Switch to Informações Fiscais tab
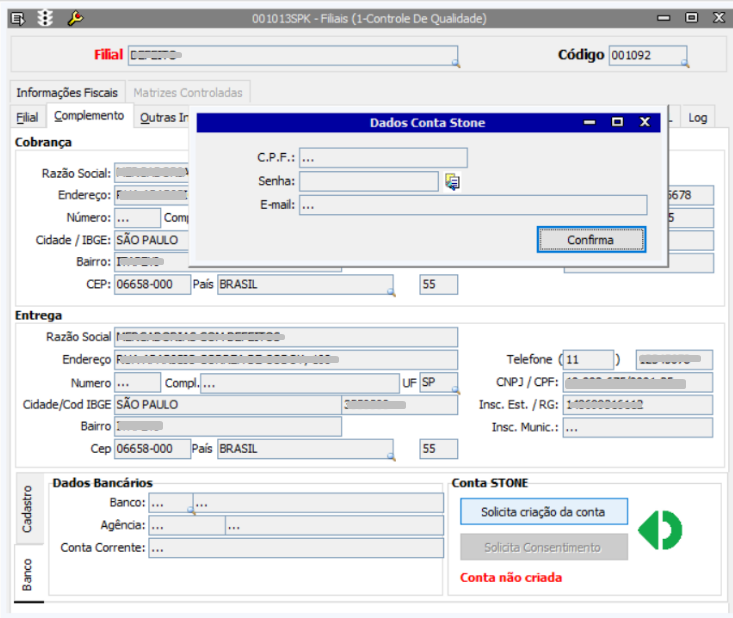The height and width of the screenshot is (618, 733). pos(67,93)
